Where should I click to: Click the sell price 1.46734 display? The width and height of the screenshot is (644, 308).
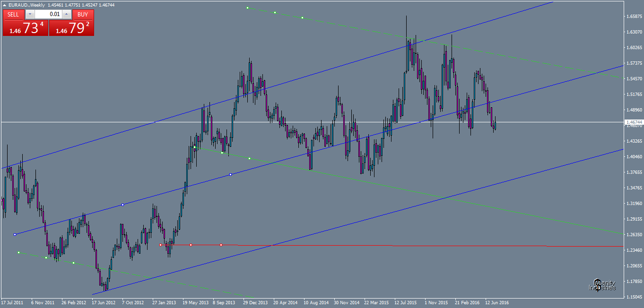(x=26, y=27)
